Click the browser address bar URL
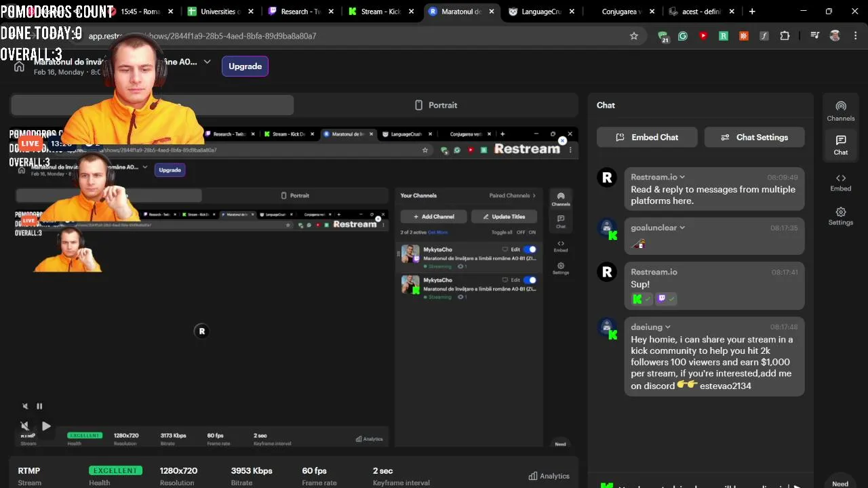 tap(202, 36)
